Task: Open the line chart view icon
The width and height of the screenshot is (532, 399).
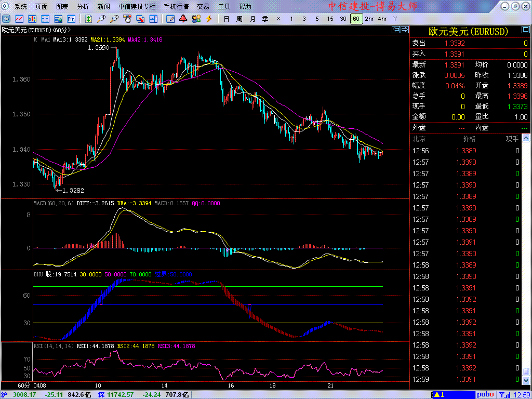Action: [x=19, y=19]
